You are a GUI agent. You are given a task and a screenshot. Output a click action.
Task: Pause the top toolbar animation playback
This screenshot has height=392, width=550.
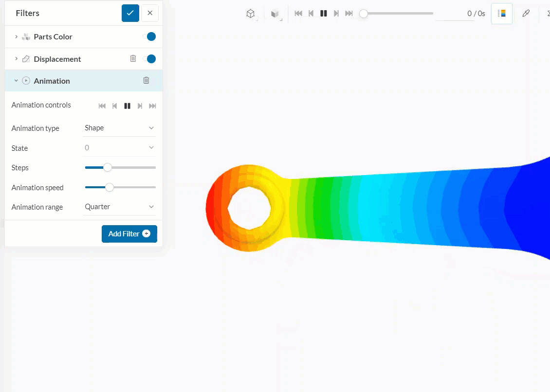(323, 13)
